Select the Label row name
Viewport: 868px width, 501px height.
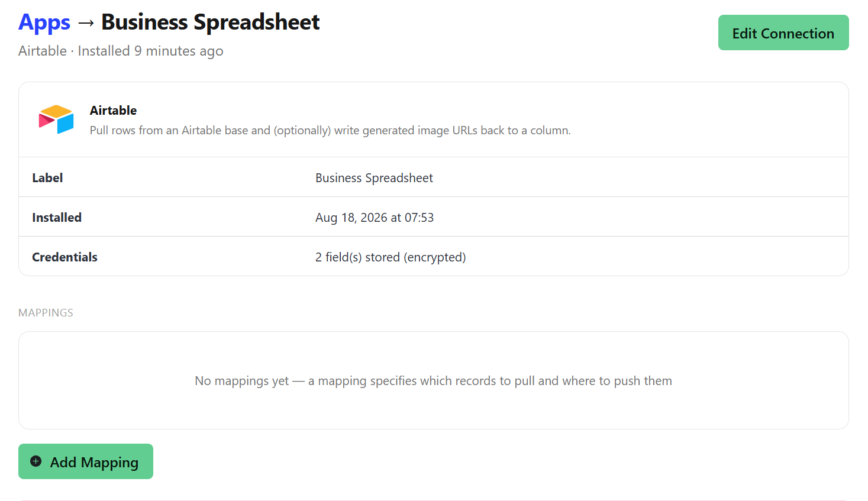47,178
